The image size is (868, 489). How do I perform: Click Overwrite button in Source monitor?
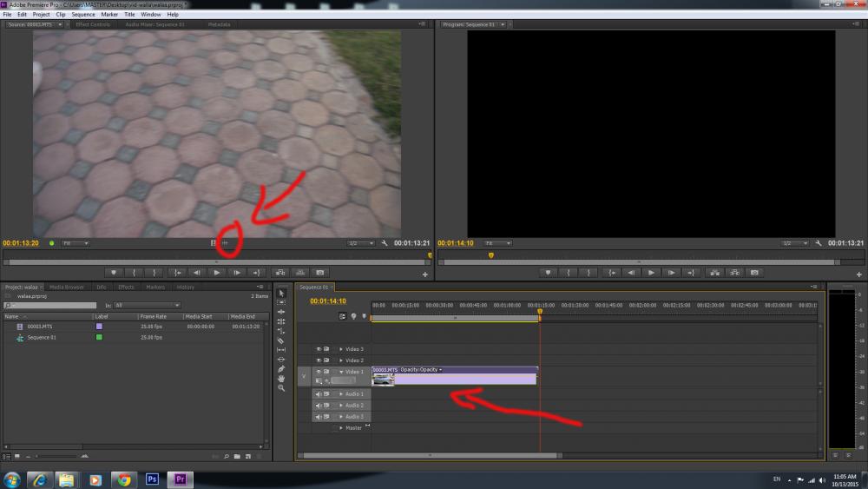(x=300, y=273)
